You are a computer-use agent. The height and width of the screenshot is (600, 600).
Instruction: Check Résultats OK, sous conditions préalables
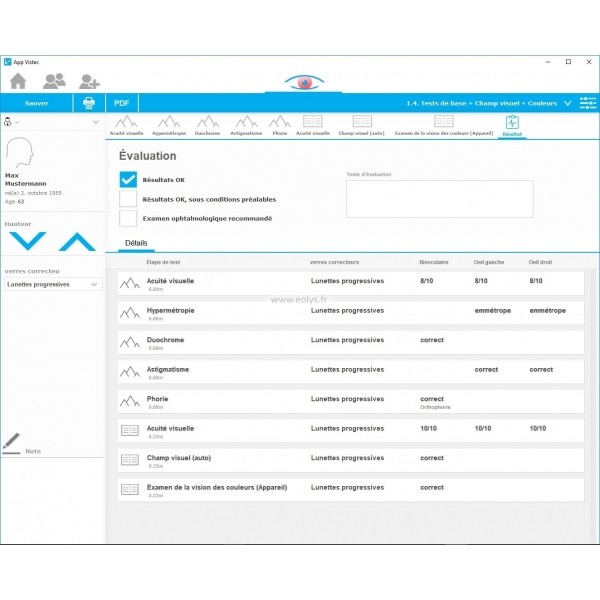128,199
